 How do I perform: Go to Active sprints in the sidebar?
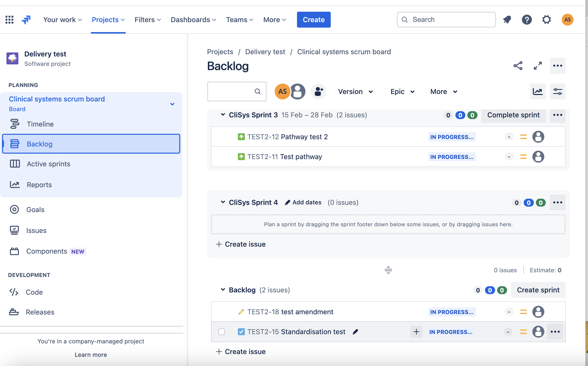point(91,164)
